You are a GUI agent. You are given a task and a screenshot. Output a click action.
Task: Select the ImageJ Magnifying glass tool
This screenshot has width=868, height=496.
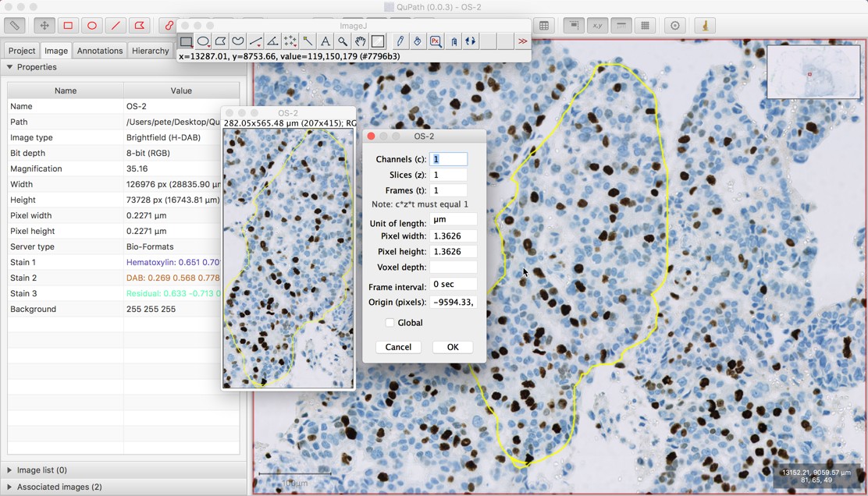tap(343, 41)
